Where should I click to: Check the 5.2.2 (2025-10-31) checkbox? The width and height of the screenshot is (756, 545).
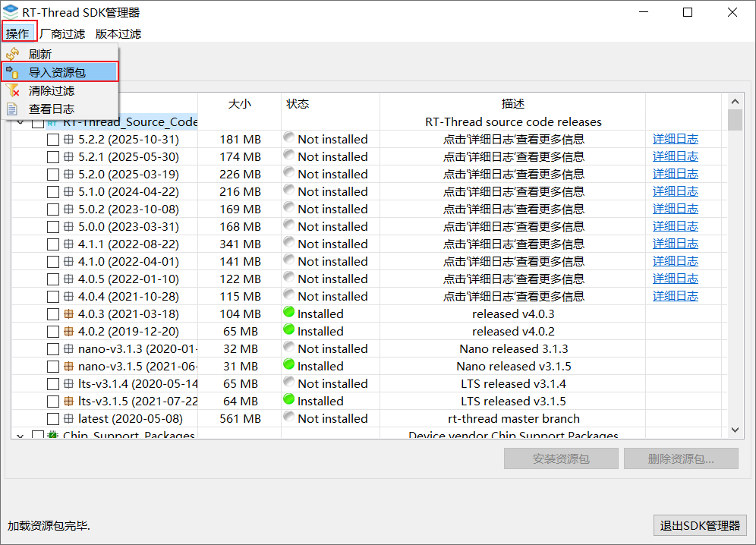[x=53, y=140]
